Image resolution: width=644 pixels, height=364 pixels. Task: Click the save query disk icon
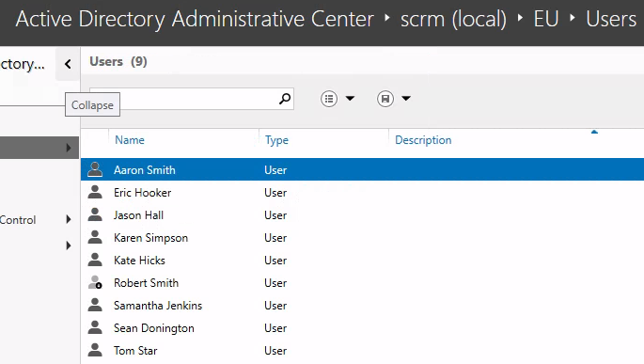click(x=385, y=99)
